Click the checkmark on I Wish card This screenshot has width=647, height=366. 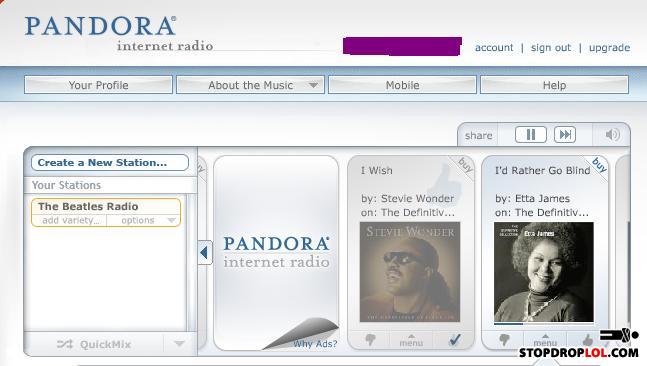[x=455, y=339]
